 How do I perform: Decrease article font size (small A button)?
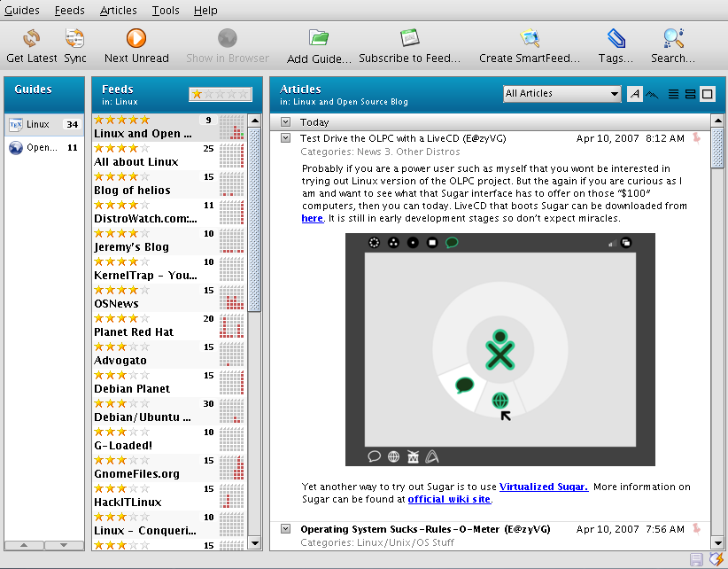tap(635, 94)
